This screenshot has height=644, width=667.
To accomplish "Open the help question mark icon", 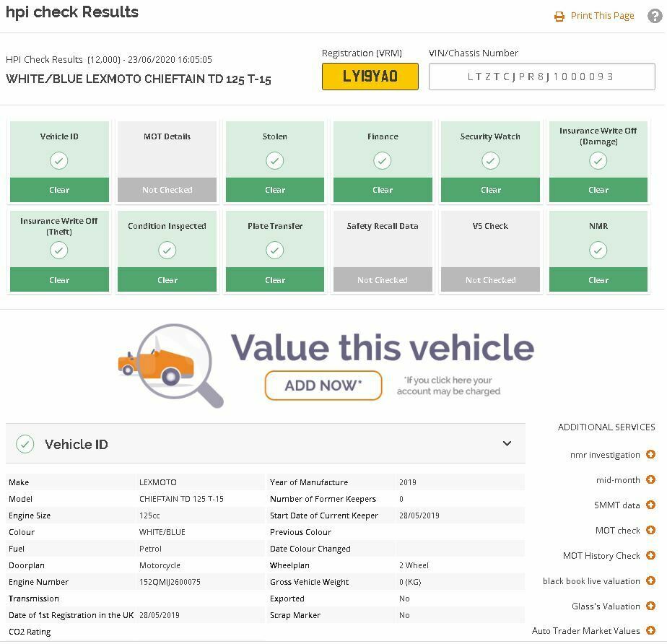I will [x=655, y=16].
